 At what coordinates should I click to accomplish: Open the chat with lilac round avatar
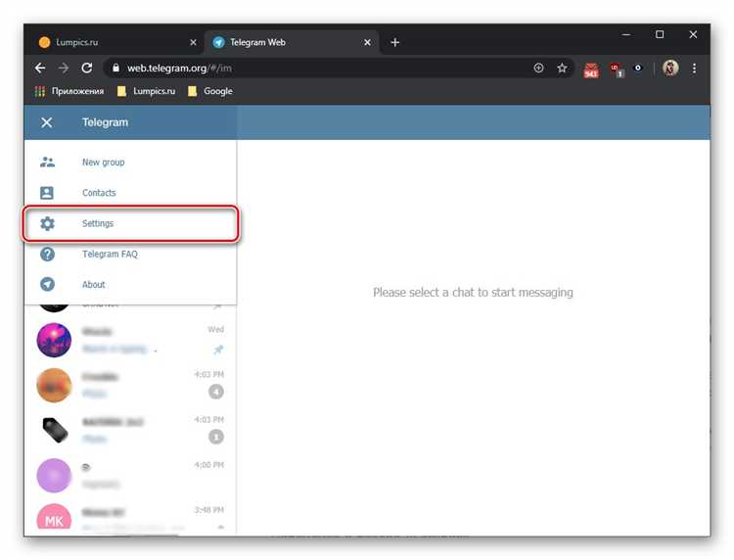point(130,475)
